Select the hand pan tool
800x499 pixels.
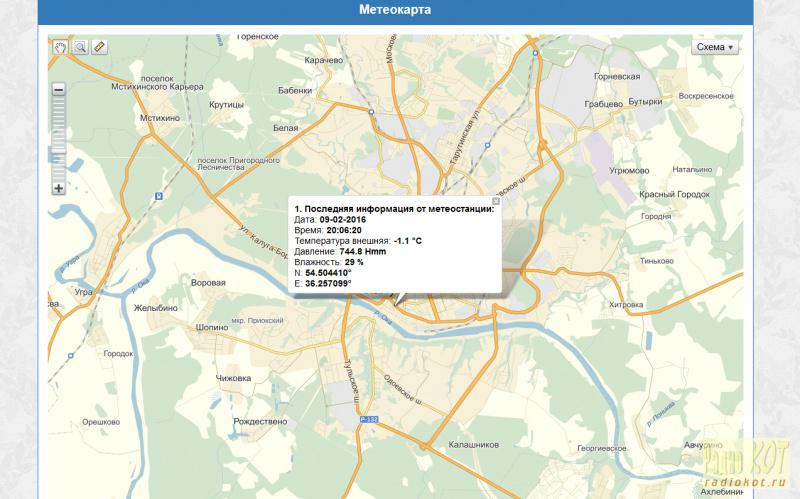pyautogui.click(x=60, y=47)
